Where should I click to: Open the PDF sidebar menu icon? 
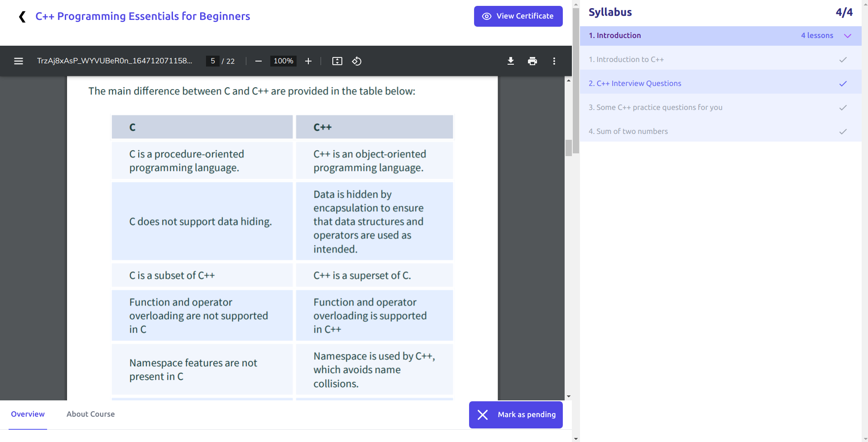(19, 61)
